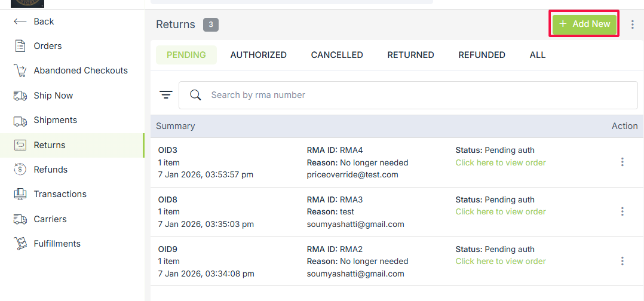Open the Shipments icon in sidebar
644x301 pixels.
tap(20, 120)
